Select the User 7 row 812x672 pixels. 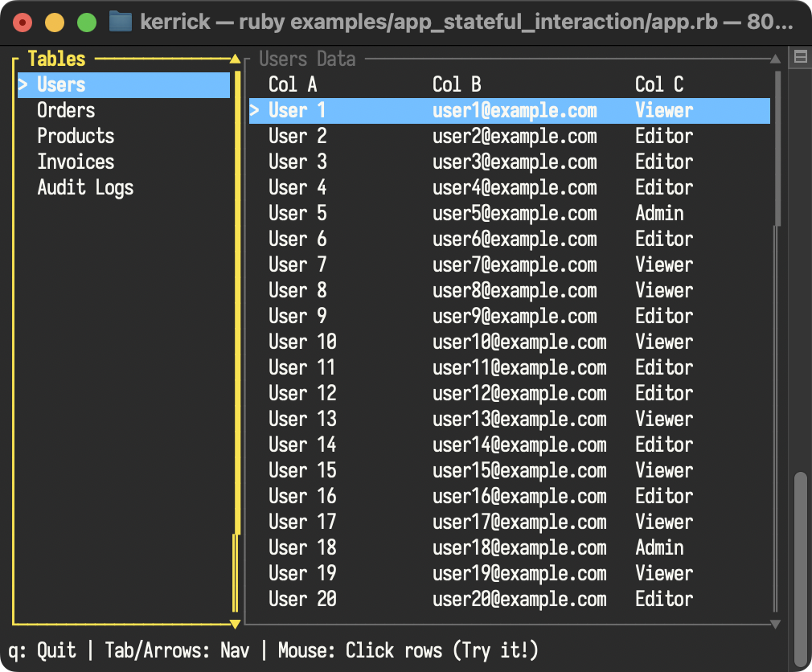(510, 265)
